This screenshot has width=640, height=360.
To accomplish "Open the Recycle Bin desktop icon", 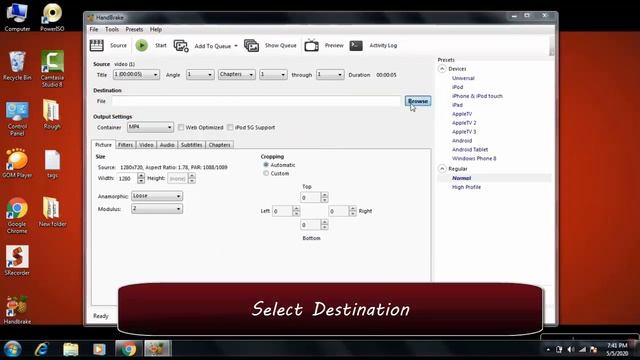I will 17,66.
